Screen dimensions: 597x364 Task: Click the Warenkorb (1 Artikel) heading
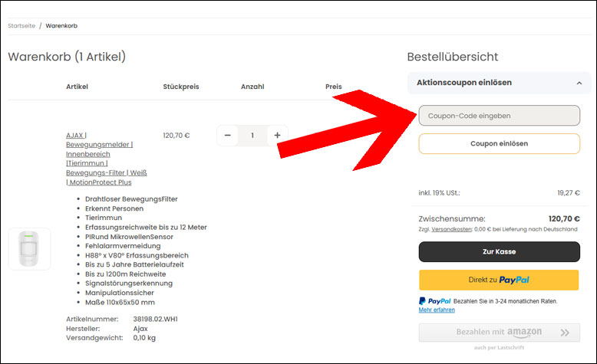point(67,57)
